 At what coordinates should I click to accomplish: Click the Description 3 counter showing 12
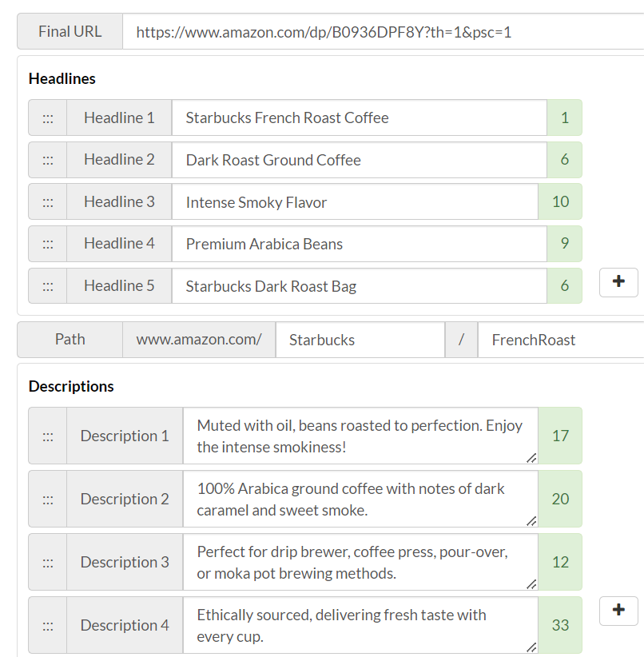(560, 562)
